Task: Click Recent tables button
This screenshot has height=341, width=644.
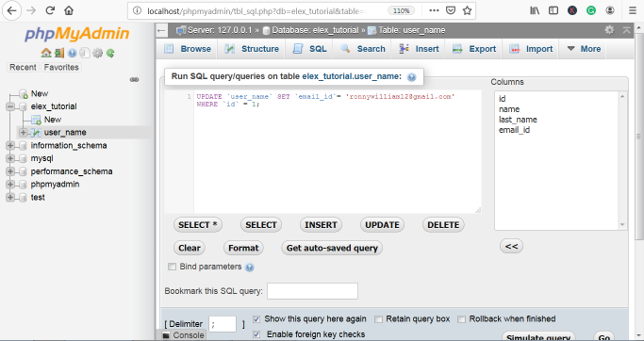Action: point(23,67)
